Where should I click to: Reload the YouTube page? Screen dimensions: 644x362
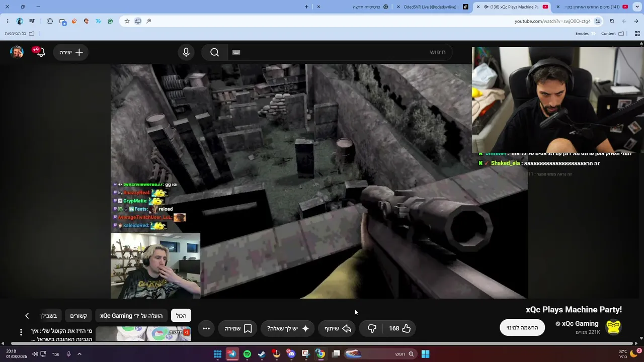click(x=612, y=21)
